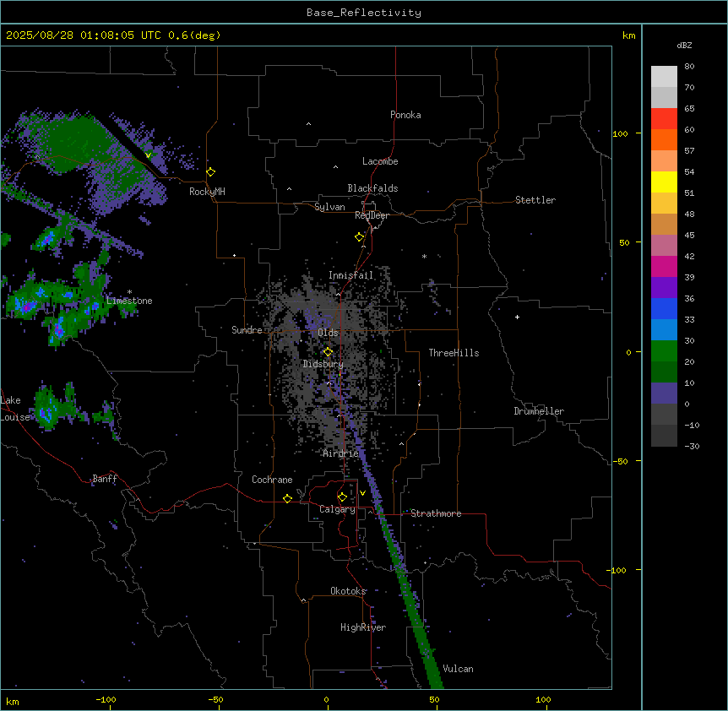
Task: Pick the orange 60–57 dBZ legend swatch
Action: [664, 139]
